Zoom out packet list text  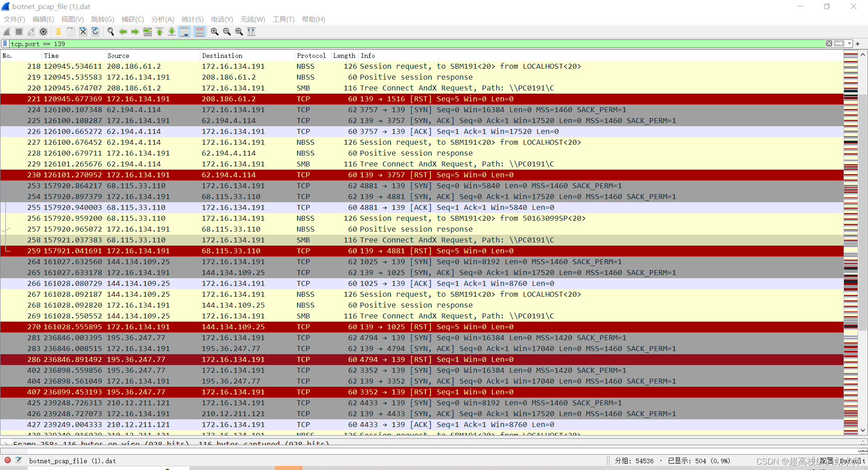pyautogui.click(x=227, y=32)
